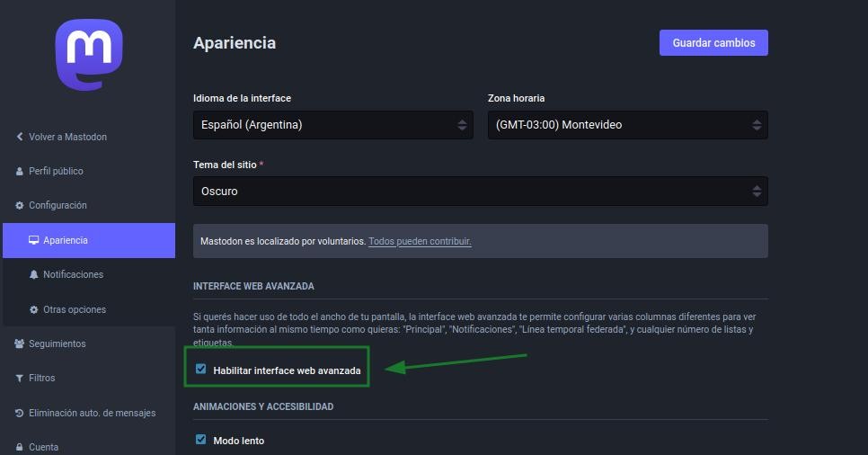Open the Idioma de la interface dropdown

(332, 125)
